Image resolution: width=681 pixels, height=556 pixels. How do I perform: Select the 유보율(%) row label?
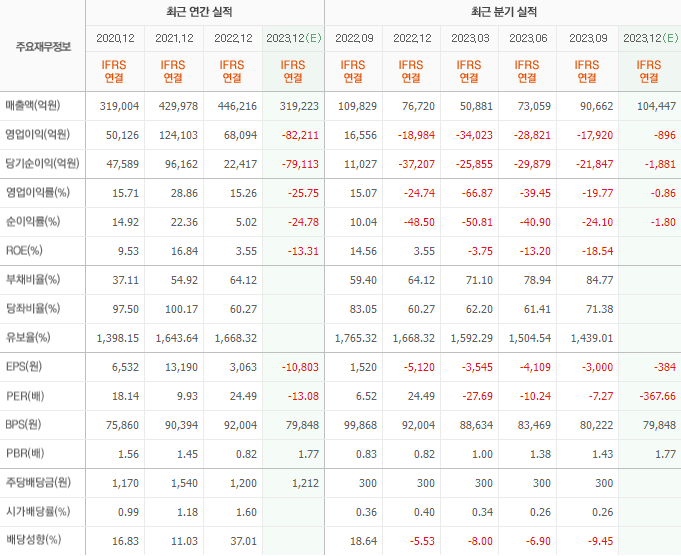[x=28, y=338]
